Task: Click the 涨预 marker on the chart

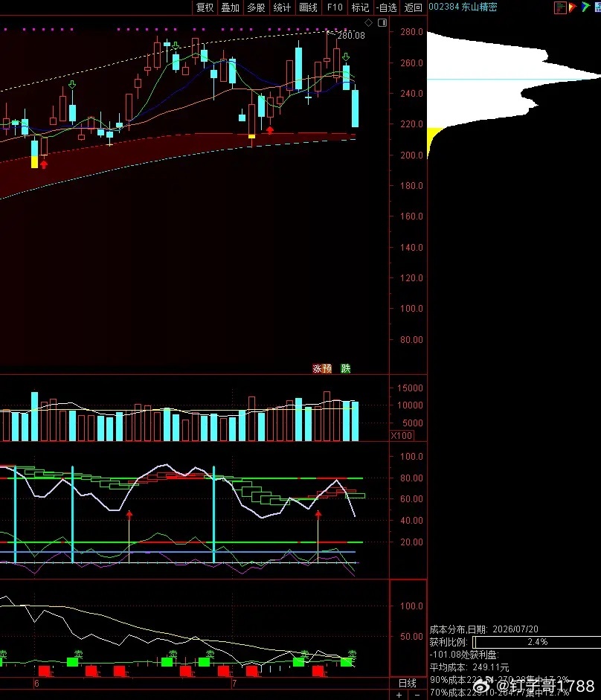Action: pos(322,368)
